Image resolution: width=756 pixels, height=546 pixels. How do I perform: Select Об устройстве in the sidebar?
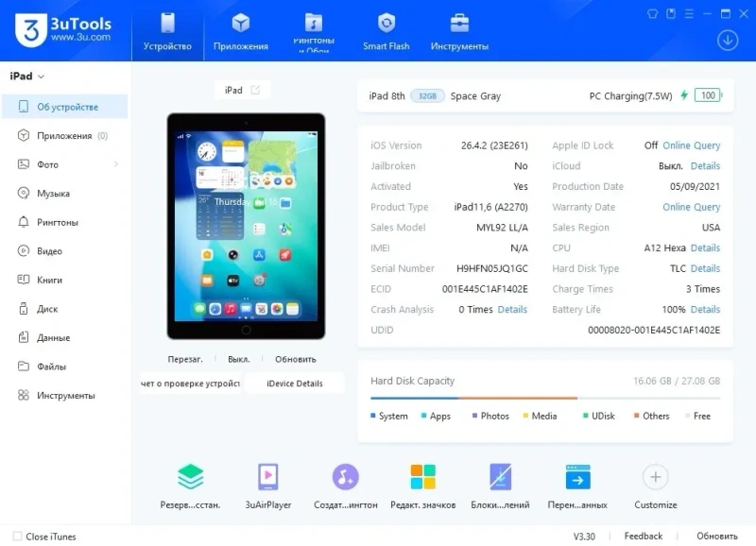click(64, 107)
